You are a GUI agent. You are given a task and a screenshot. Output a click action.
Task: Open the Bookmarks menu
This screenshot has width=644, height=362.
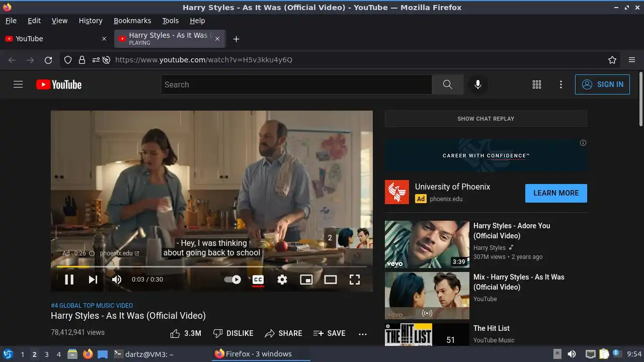click(x=132, y=21)
